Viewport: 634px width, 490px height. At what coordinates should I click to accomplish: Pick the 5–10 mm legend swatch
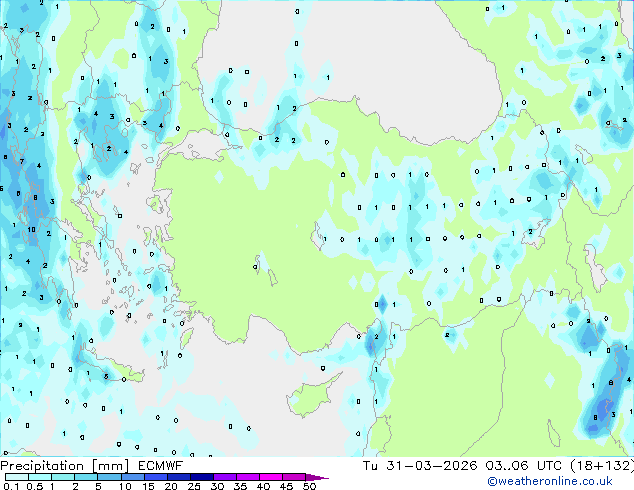(109, 477)
